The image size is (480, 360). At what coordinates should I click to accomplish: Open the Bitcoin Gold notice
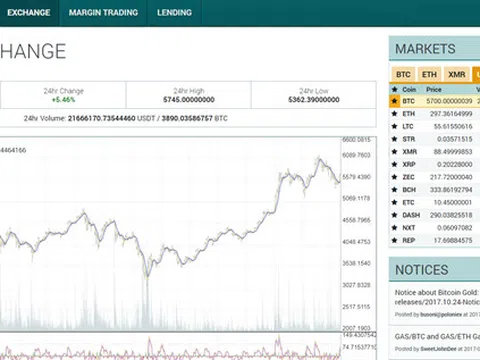(x=437, y=297)
